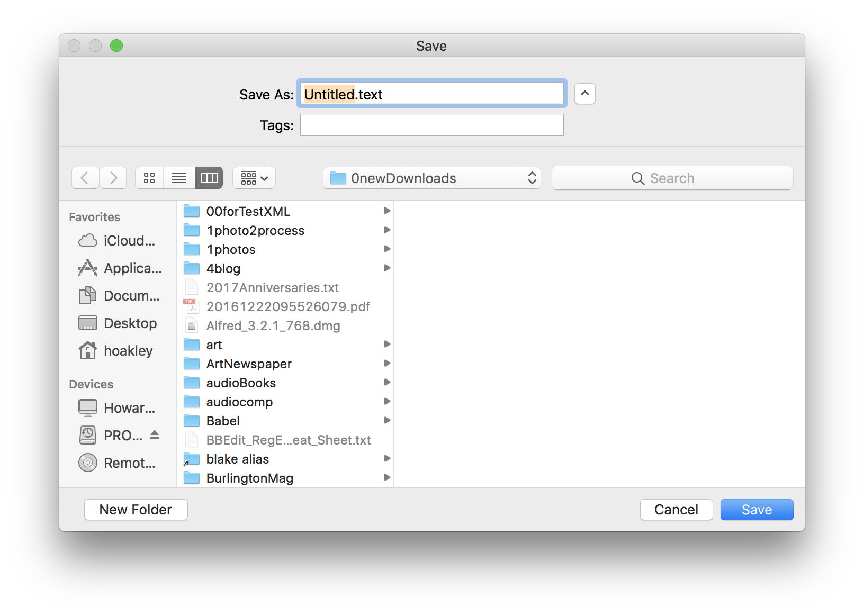The height and width of the screenshot is (616, 864).
Task: Select the 00forTestXML folder
Action: (x=285, y=211)
